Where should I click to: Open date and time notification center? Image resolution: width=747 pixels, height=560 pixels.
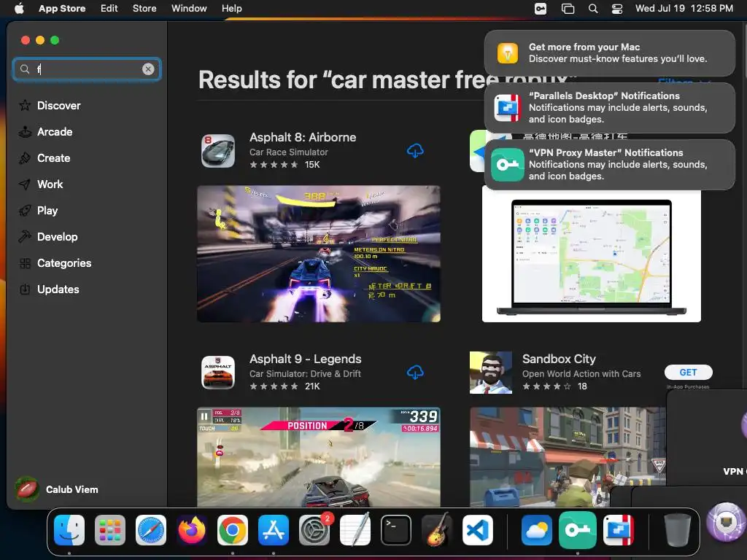(684, 8)
